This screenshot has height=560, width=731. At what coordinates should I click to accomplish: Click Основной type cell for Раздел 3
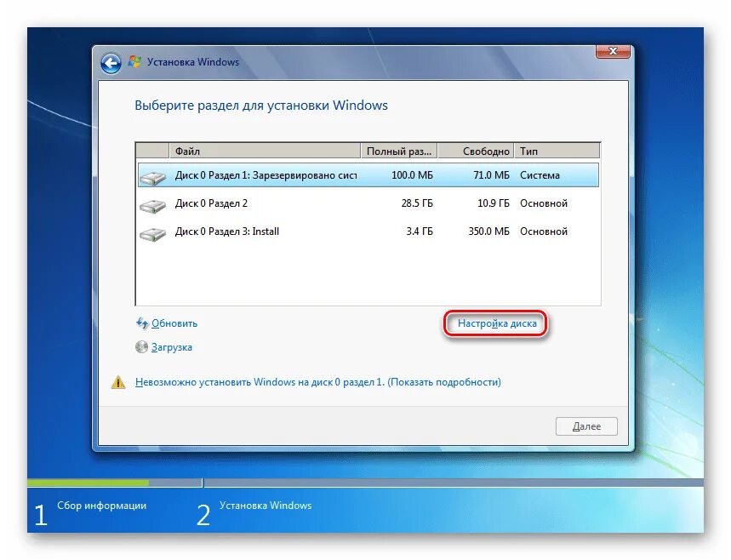pyautogui.click(x=544, y=231)
